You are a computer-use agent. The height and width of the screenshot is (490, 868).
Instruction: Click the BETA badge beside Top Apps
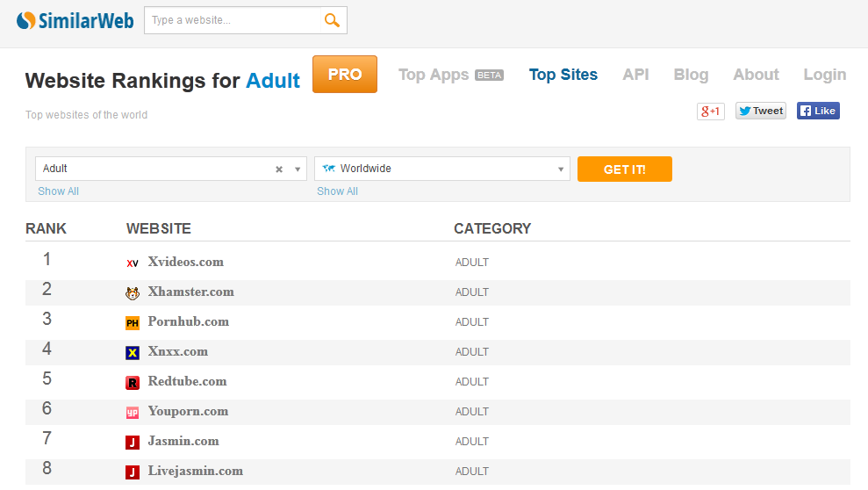(490, 76)
